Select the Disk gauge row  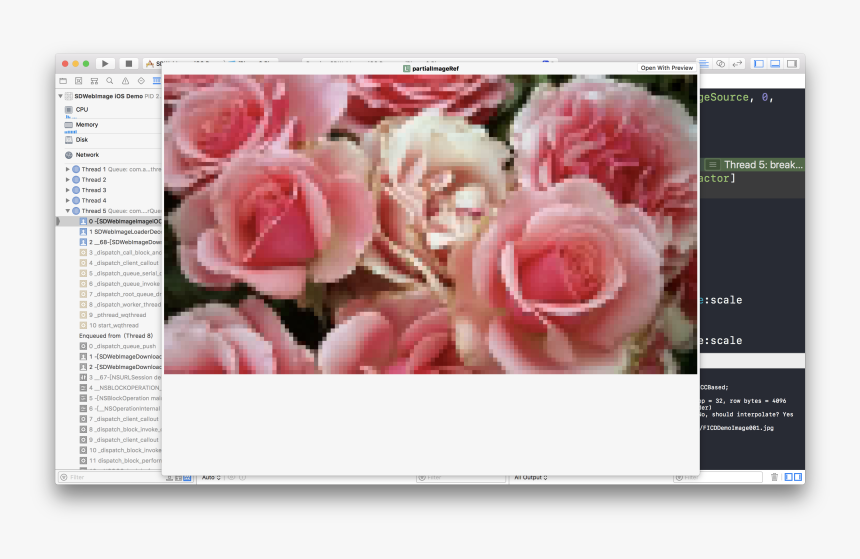coord(109,140)
